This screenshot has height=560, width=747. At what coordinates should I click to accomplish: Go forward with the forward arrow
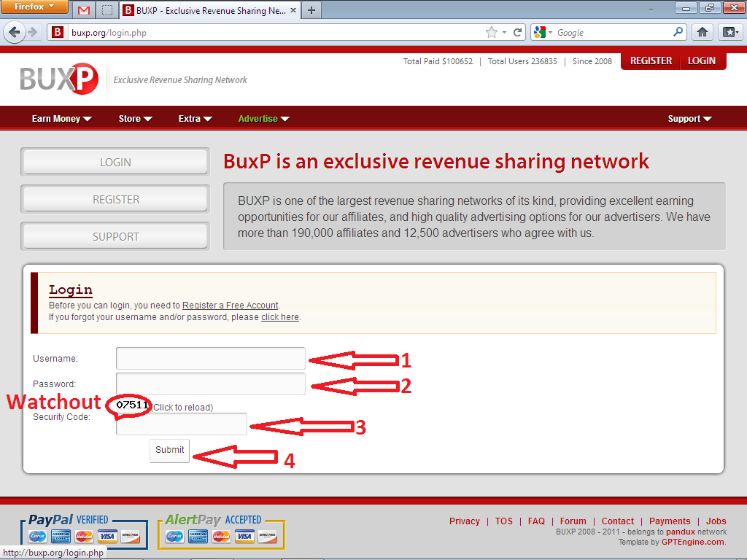click(x=32, y=32)
